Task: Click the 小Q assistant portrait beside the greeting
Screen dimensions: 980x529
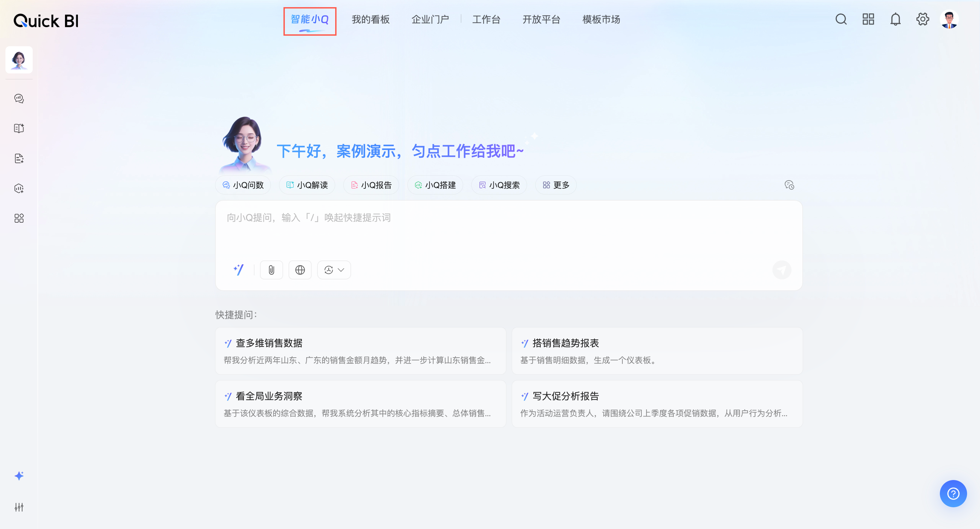Action: 244,144
